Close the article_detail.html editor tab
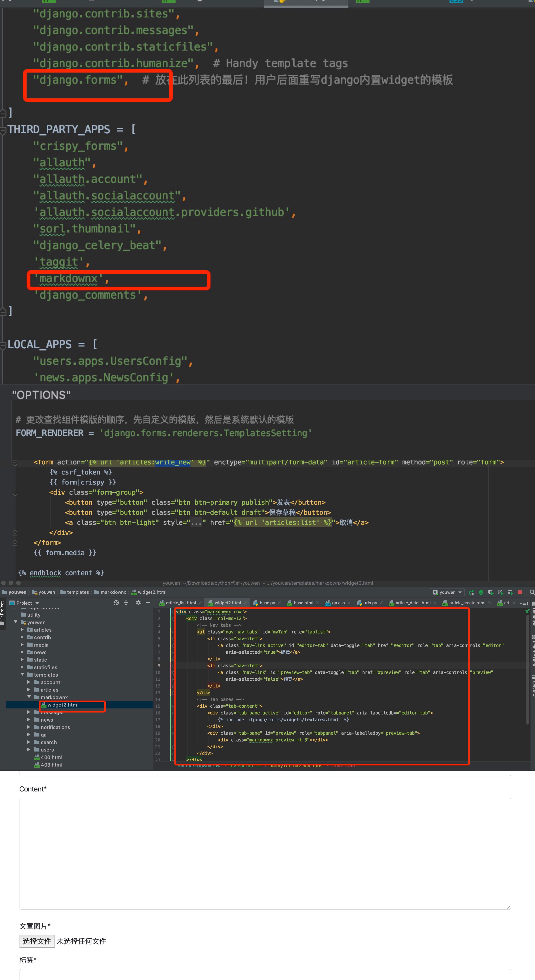The image size is (535, 980). click(x=435, y=603)
